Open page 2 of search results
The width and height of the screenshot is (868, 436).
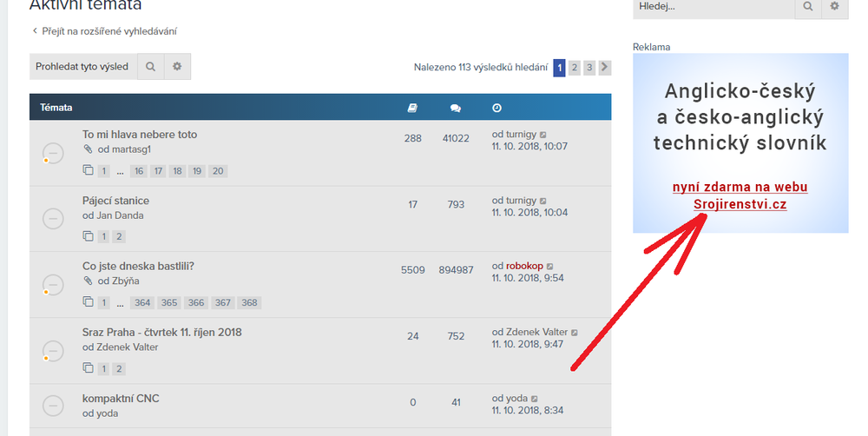(575, 68)
